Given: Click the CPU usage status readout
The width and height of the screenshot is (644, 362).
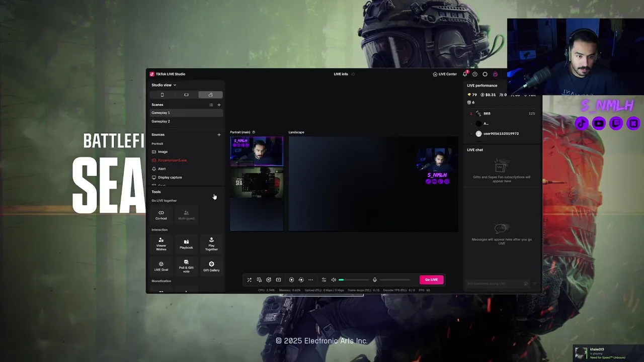Looking at the screenshot, I should (267, 290).
